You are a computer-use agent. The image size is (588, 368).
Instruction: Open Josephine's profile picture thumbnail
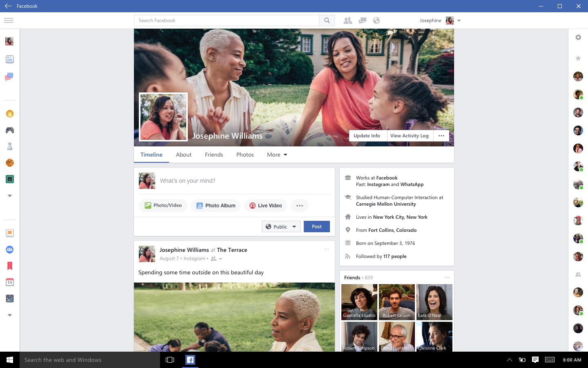tap(163, 117)
